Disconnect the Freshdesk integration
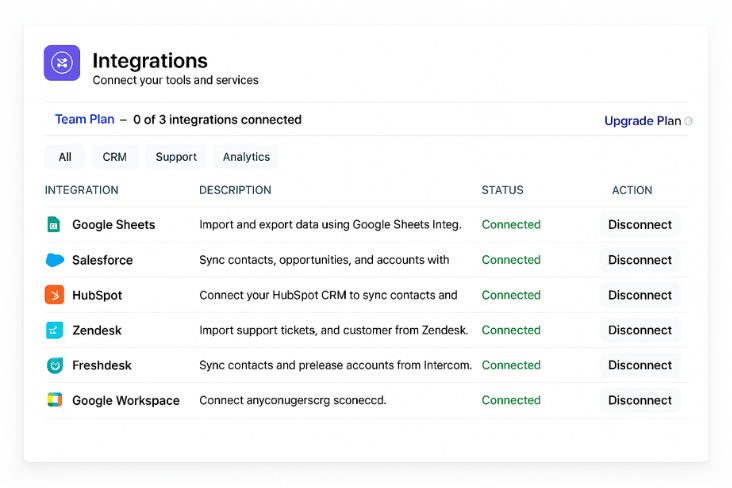This screenshot has height=488, width=732. 640,365
